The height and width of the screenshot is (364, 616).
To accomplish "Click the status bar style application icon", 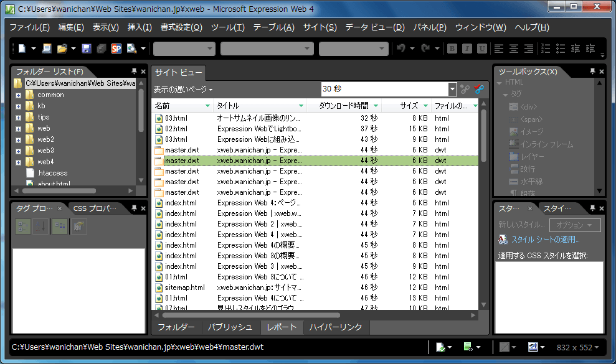I will pyautogui.click(x=533, y=347).
